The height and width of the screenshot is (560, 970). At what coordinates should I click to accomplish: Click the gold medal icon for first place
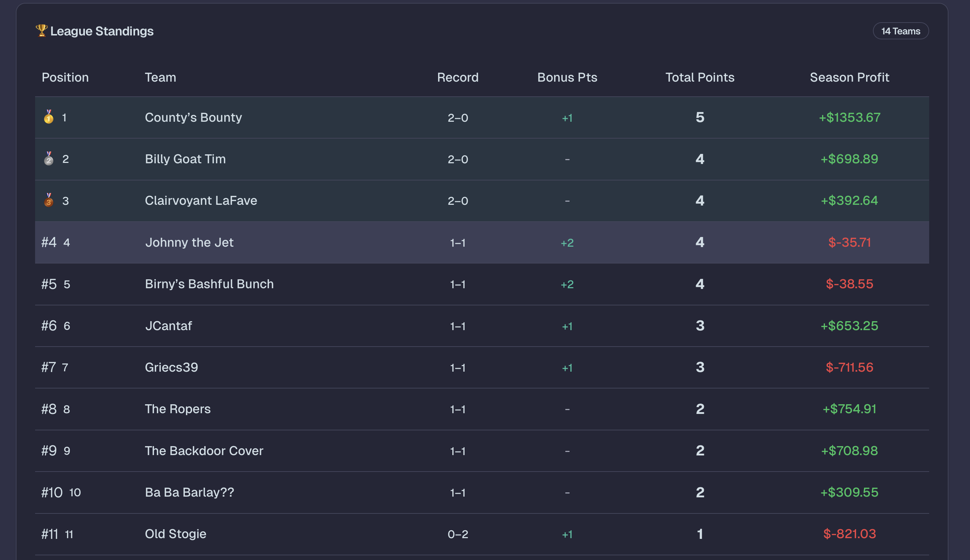[x=48, y=117]
